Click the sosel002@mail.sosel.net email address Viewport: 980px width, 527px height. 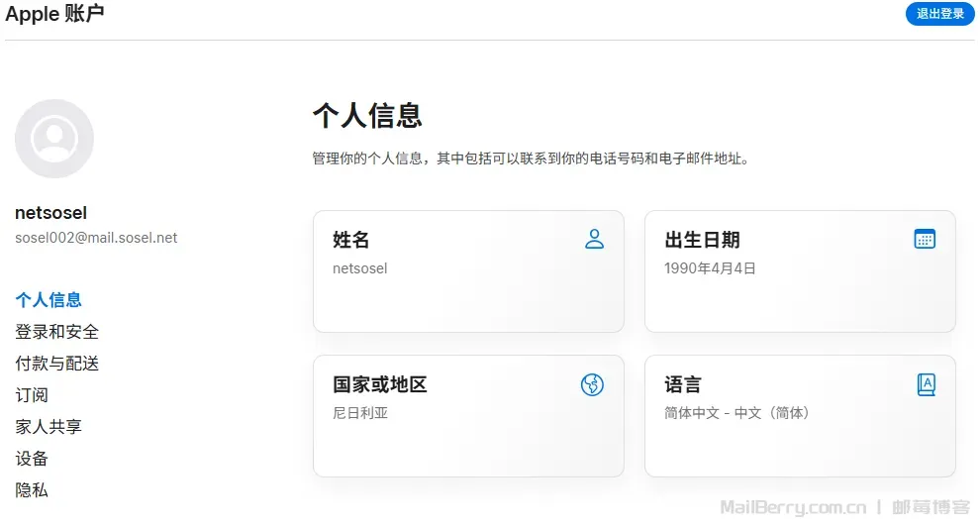(96, 238)
